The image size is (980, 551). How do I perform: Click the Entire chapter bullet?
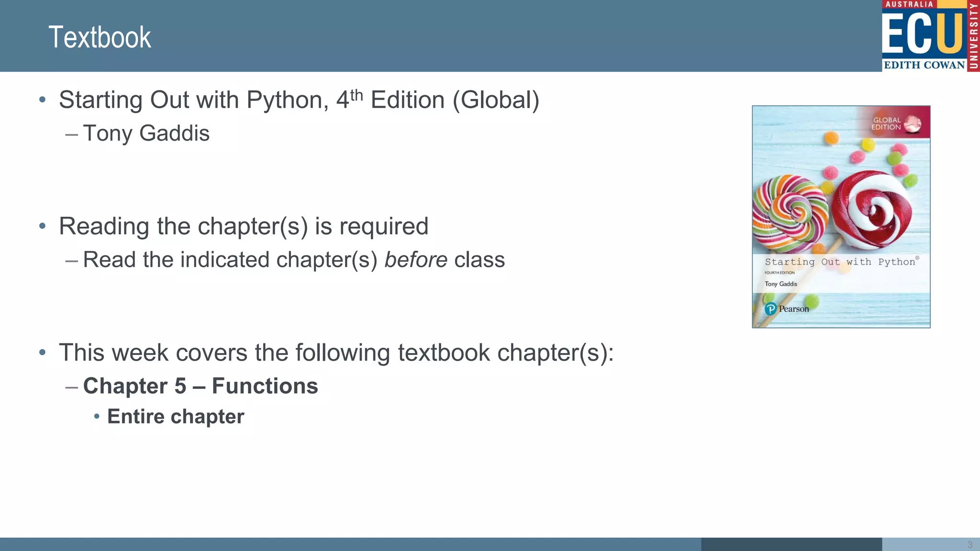click(176, 417)
